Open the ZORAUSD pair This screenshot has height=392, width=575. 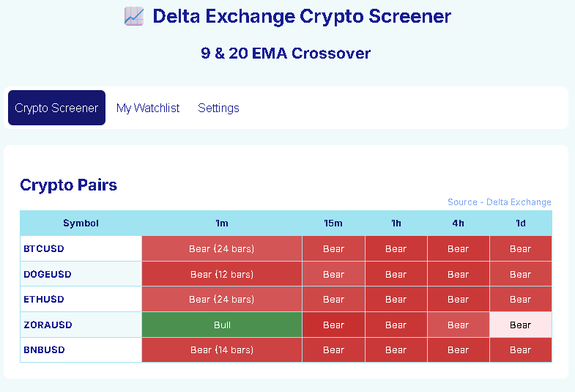(x=48, y=325)
